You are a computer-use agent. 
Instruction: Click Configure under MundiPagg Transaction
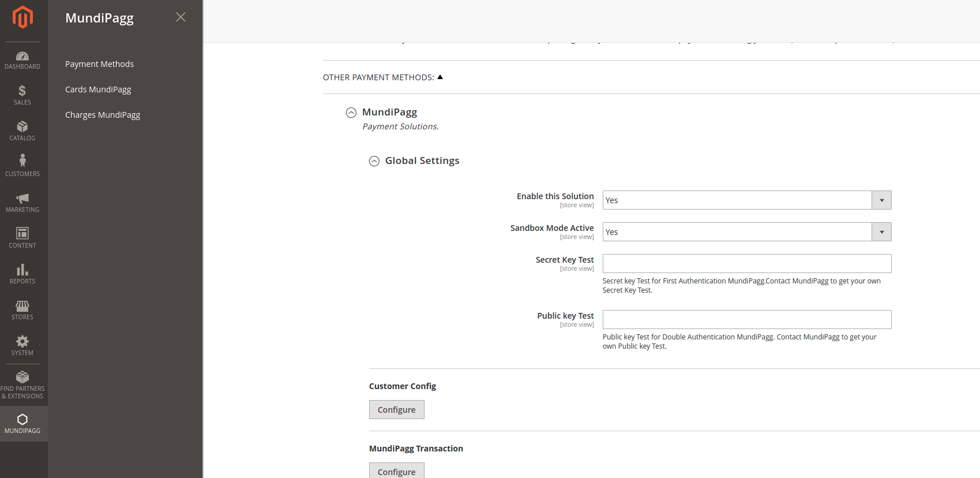click(x=397, y=470)
